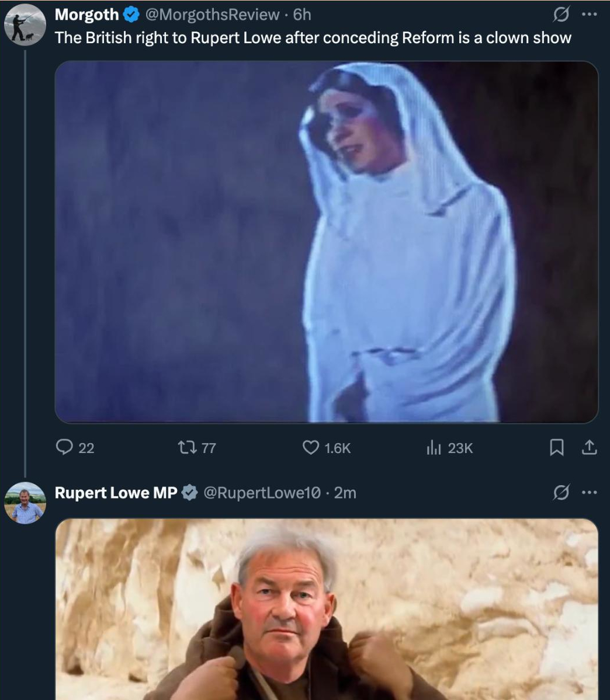Open replies on Morgoth's post
Image resolution: width=610 pixels, height=700 pixels.
point(75,447)
